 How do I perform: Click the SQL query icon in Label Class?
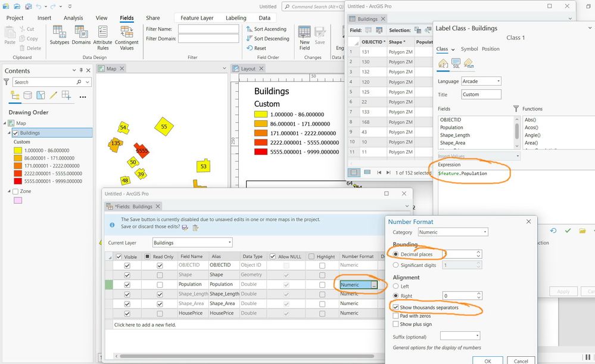(x=456, y=63)
